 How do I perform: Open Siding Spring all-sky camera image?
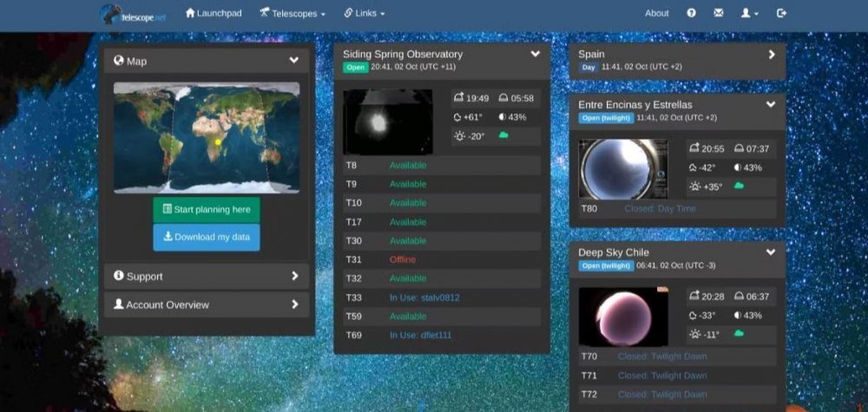[387, 121]
